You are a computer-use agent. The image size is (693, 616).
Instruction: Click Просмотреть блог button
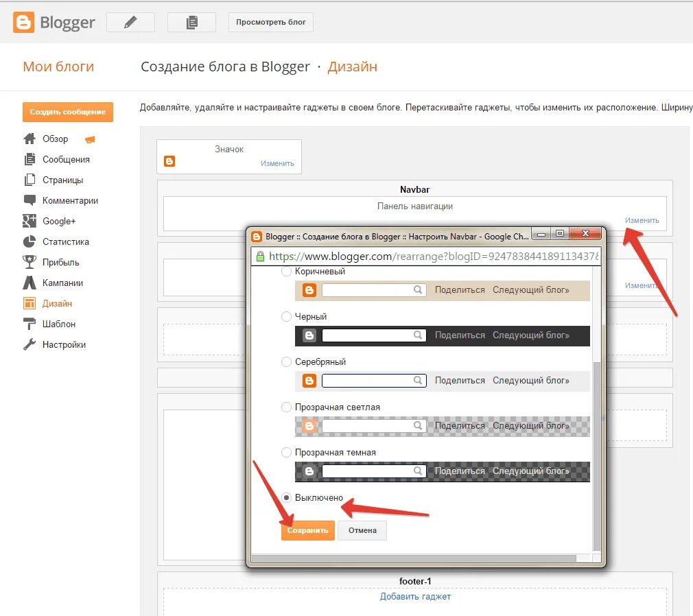[x=270, y=22]
